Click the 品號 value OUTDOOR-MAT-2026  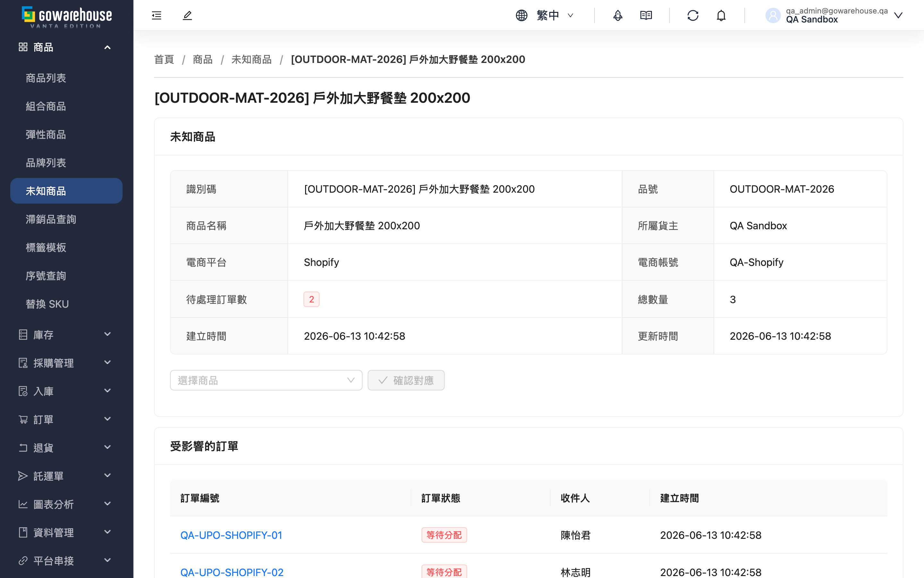coord(782,189)
